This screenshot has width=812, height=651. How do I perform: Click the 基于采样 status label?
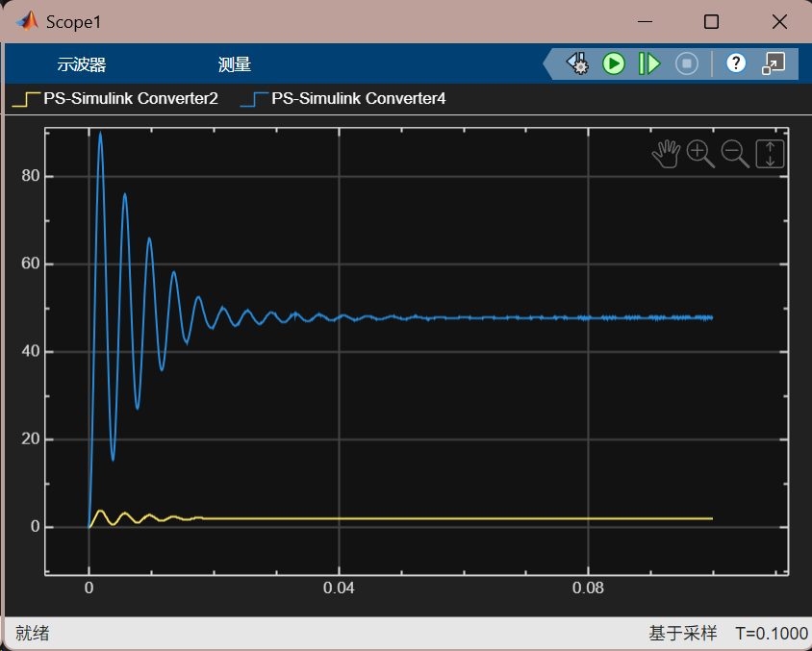[683, 633]
